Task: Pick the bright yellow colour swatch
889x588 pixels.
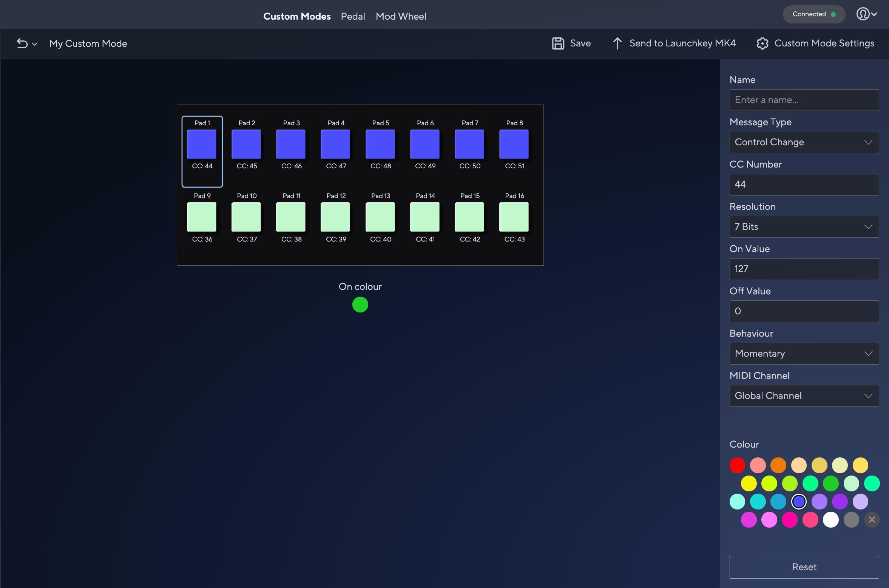Action: tap(749, 483)
